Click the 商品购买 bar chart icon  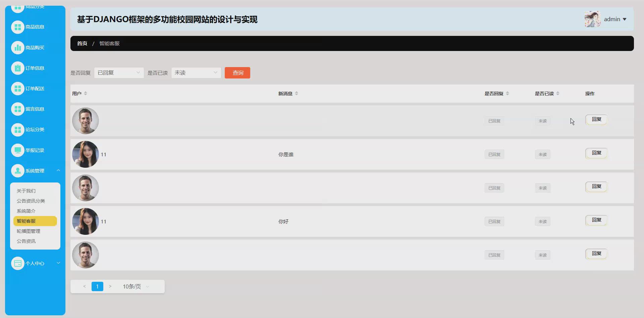tap(18, 48)
